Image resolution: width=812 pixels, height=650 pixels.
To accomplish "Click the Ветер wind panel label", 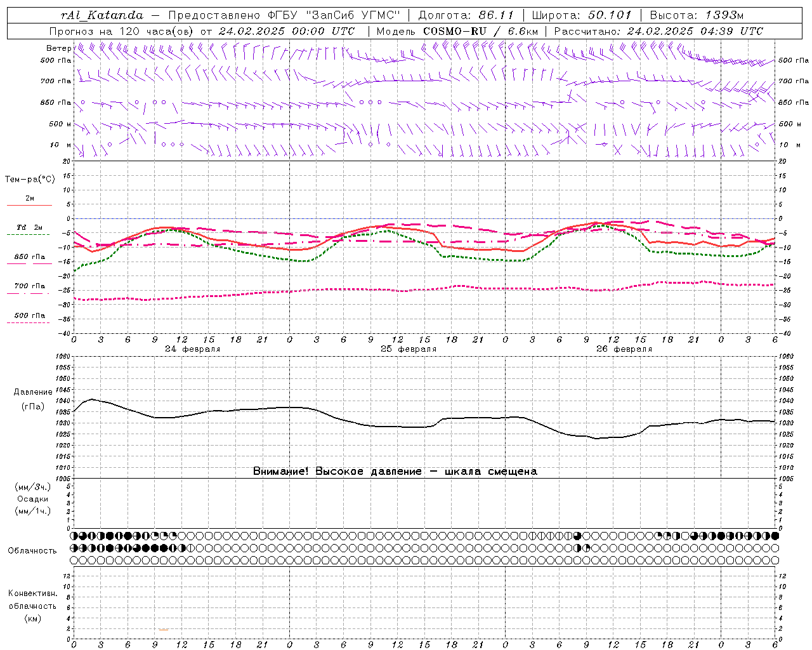I will click(59, 48).
